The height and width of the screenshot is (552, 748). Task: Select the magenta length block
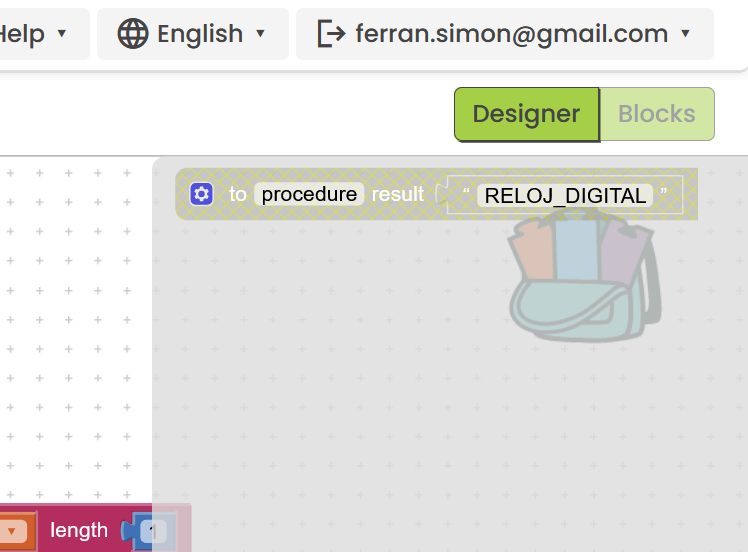coord(79,530)
